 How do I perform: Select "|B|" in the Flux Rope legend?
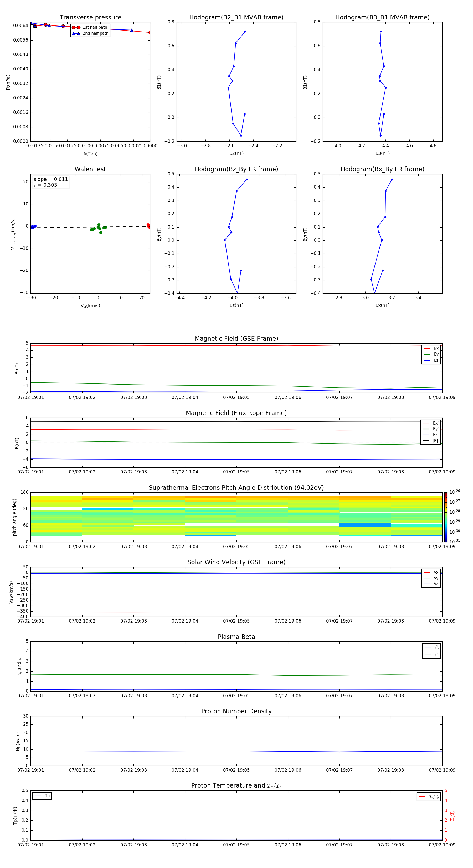click(x=431, y=441)
